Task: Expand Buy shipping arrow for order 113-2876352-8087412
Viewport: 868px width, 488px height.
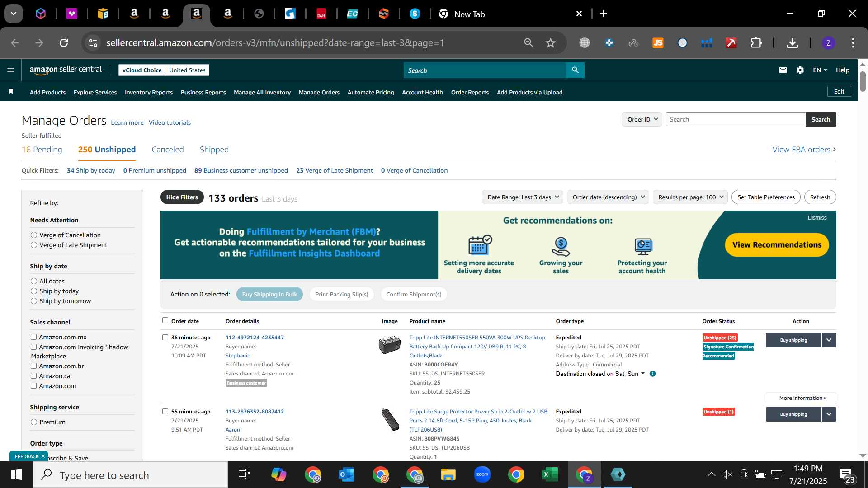Action: click(x=829, y=414)
